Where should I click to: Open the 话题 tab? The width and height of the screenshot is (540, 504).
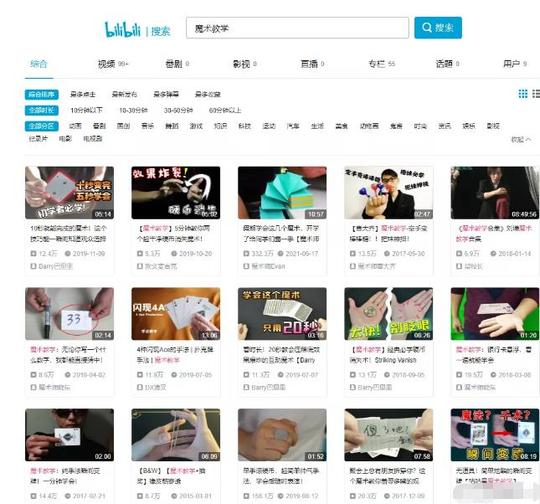[447, 64]
